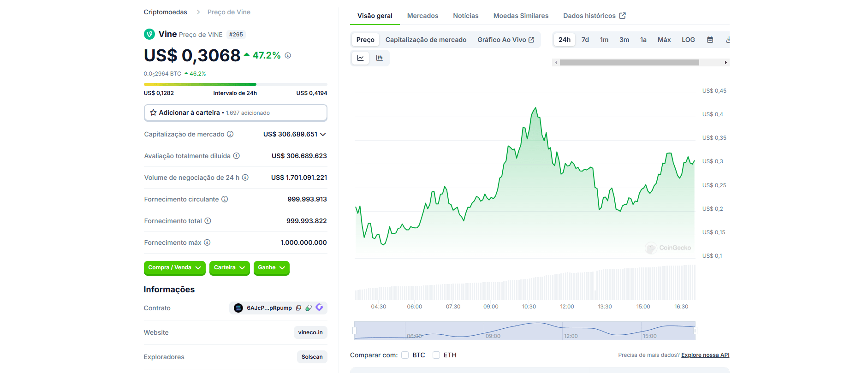
Task: Open the Dados históricos tab
Action: (x=594, y=16)
